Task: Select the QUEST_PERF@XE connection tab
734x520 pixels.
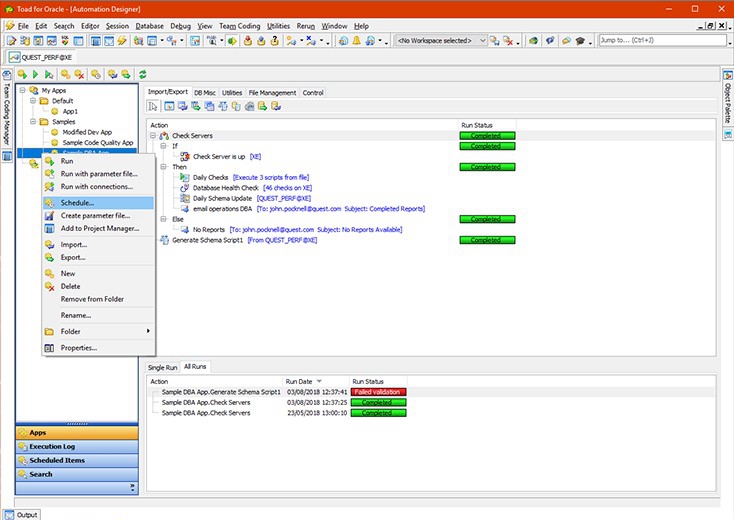Action: click(x=41, y=57)
